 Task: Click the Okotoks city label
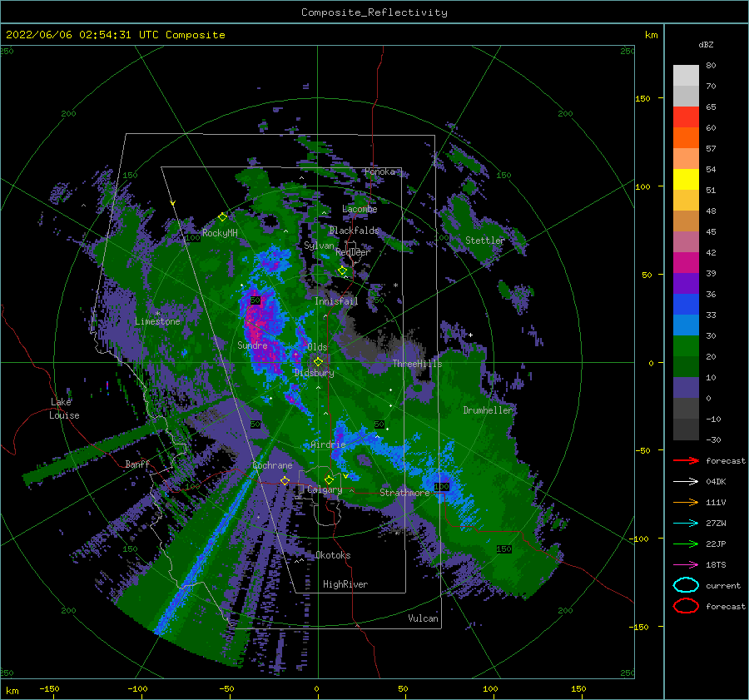click(333, 555)
